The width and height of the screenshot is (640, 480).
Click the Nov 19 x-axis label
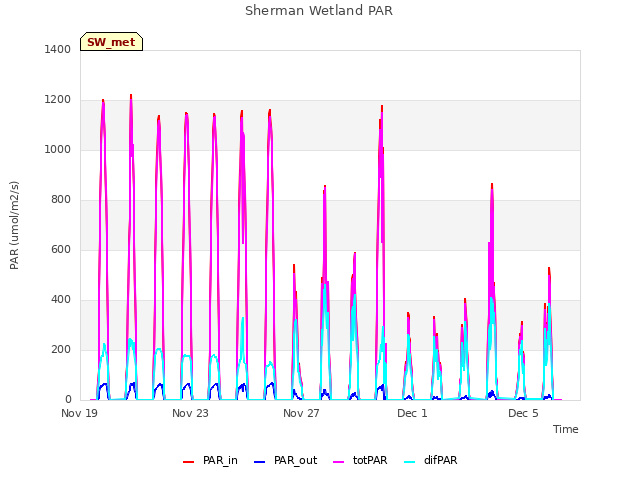pos(80,413)
